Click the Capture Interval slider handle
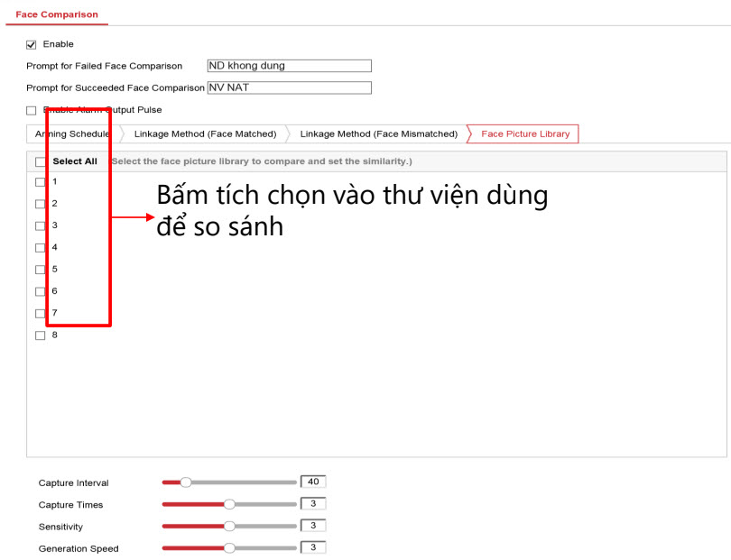 185,482
